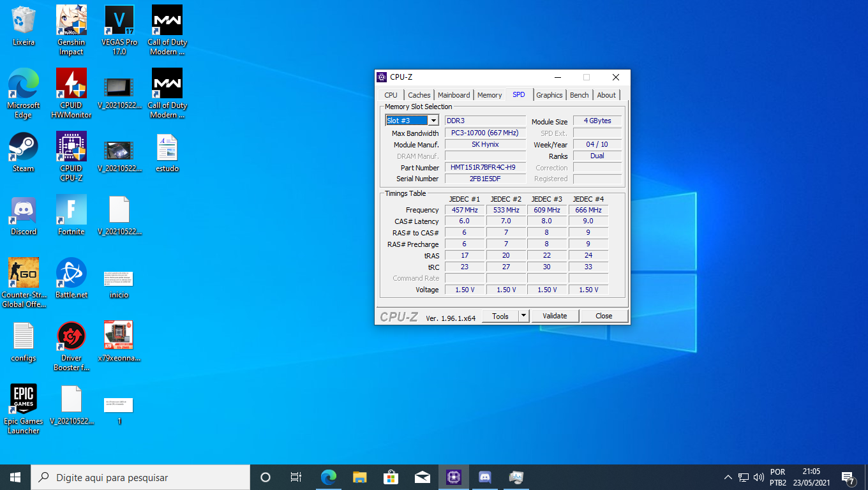868x490 pixels.
Task: Minimize the CPU-Z window
Action: click(557, 77)
